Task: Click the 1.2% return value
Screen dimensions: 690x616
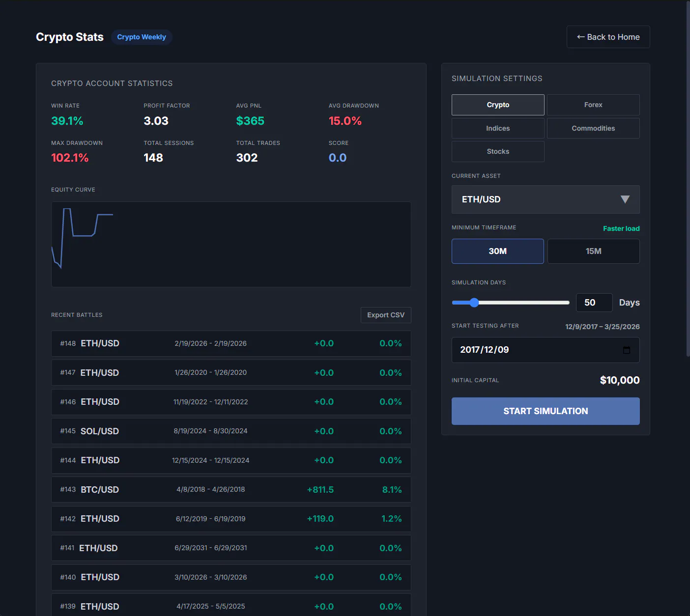Action: pos(392,519)
